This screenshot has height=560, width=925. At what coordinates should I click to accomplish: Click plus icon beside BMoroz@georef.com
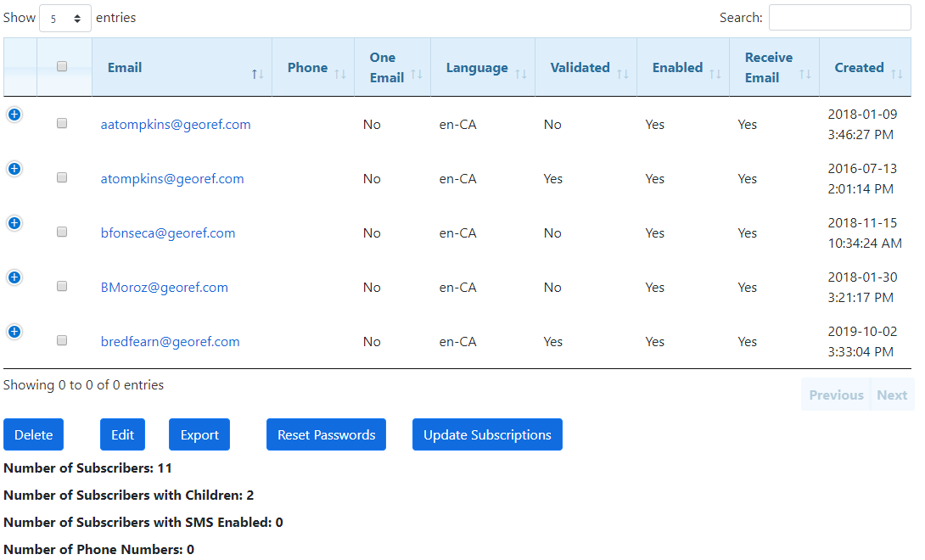14,277
